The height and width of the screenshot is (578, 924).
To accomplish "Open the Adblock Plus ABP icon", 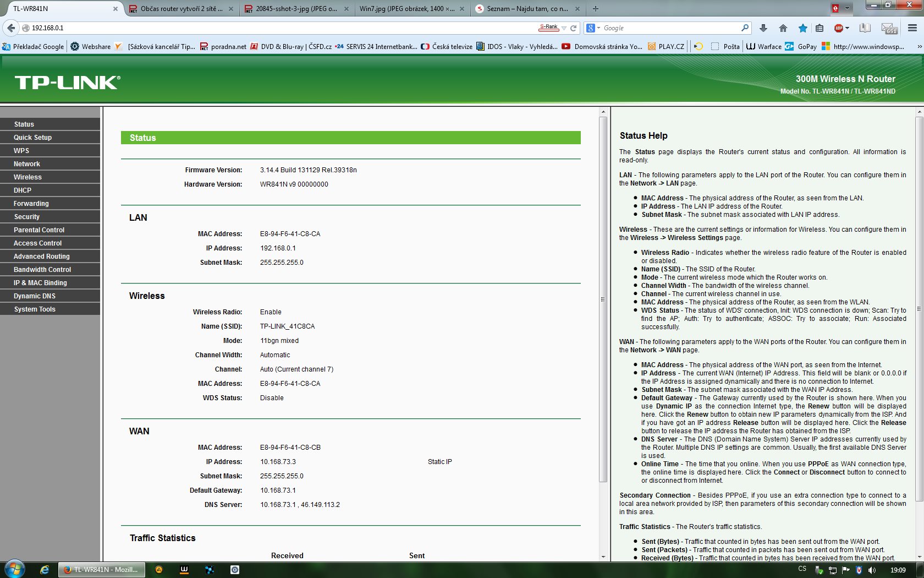I will click(x=838, y=28).
